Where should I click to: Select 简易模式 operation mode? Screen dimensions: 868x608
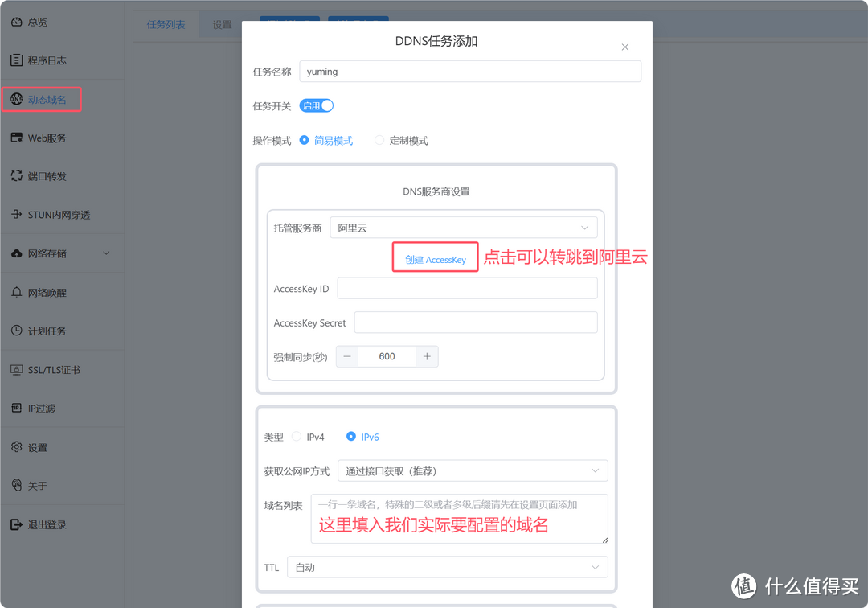(x=326, y=141)
